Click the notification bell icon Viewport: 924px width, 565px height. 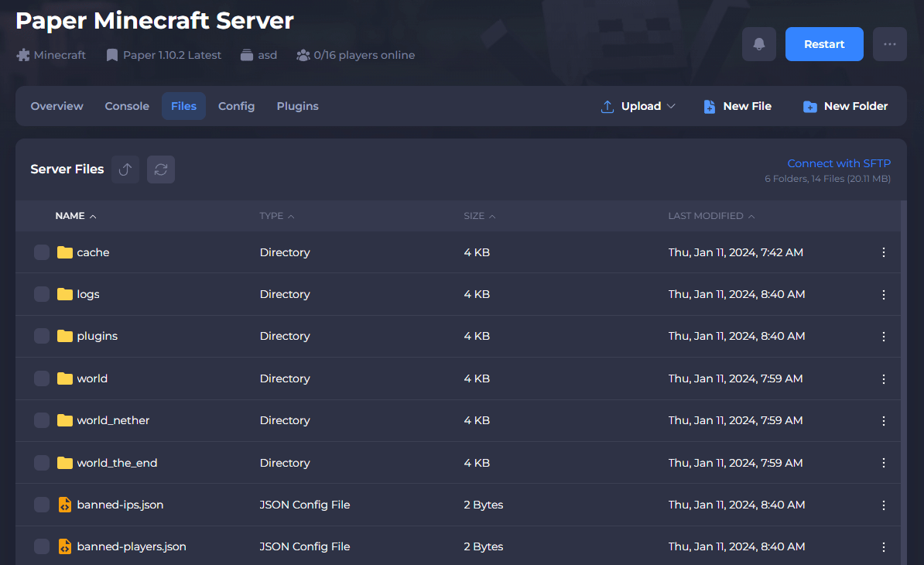[758, 44]
